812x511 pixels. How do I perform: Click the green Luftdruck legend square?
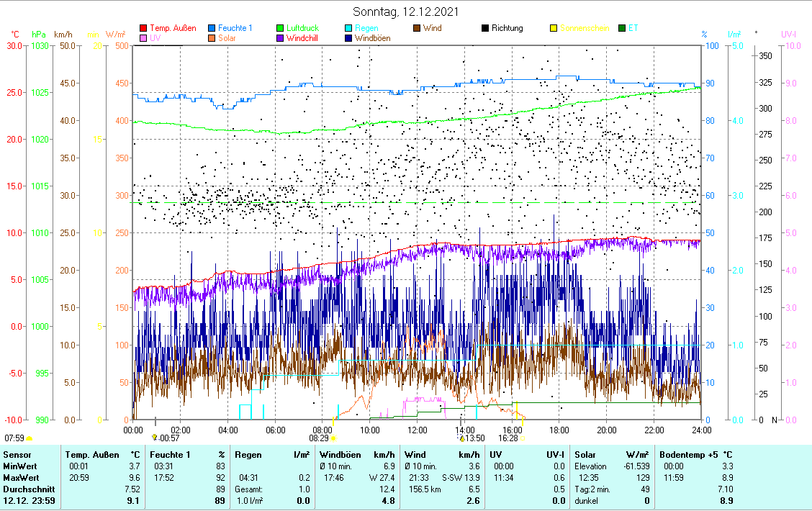tap(280, 29)
